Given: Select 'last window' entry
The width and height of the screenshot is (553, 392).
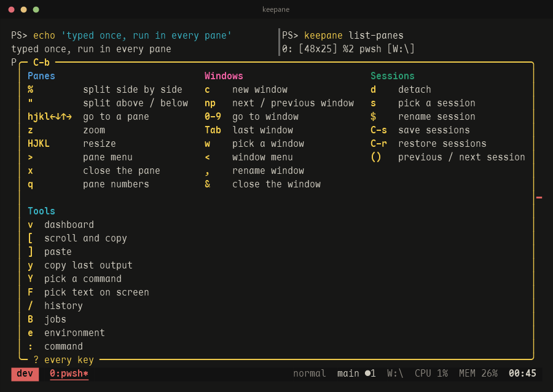Looking at the screenshot, I should tap(262, 130).
